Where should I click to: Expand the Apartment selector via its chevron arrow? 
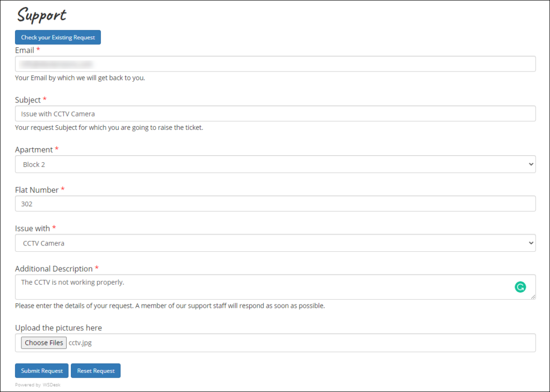point(531,164)
